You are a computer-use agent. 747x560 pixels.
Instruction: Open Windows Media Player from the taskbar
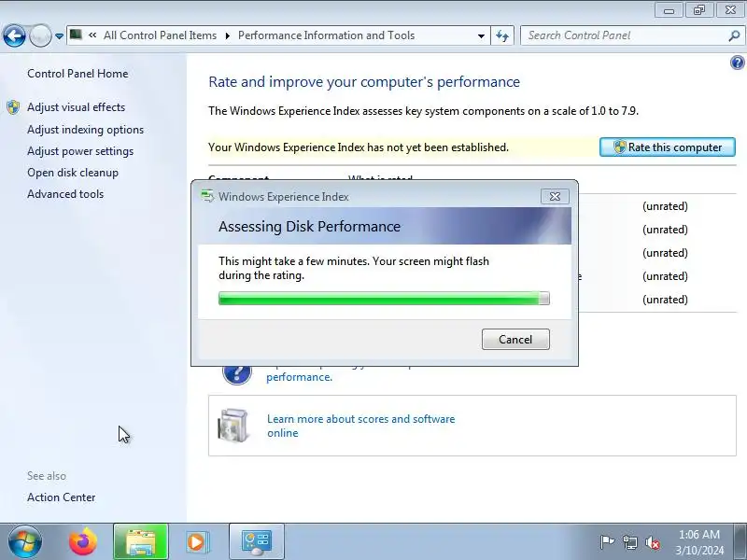(196, 541)
